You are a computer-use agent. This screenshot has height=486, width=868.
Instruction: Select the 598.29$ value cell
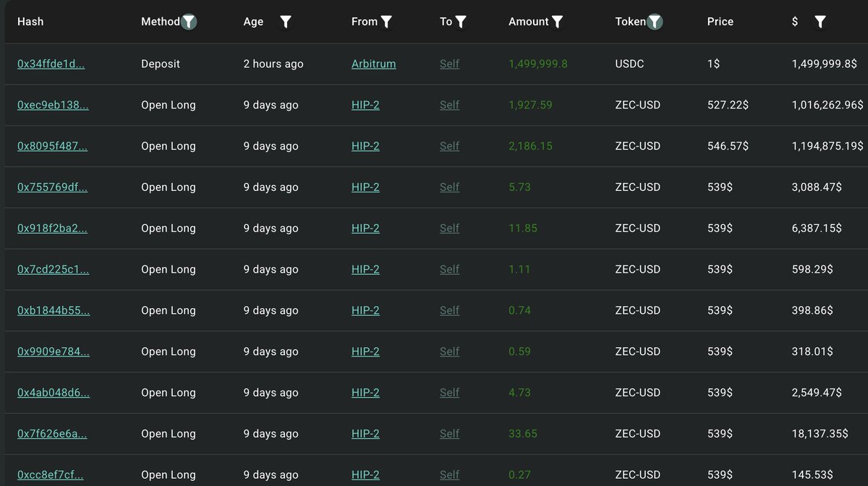pyautogui.click(x=812, y=270)
